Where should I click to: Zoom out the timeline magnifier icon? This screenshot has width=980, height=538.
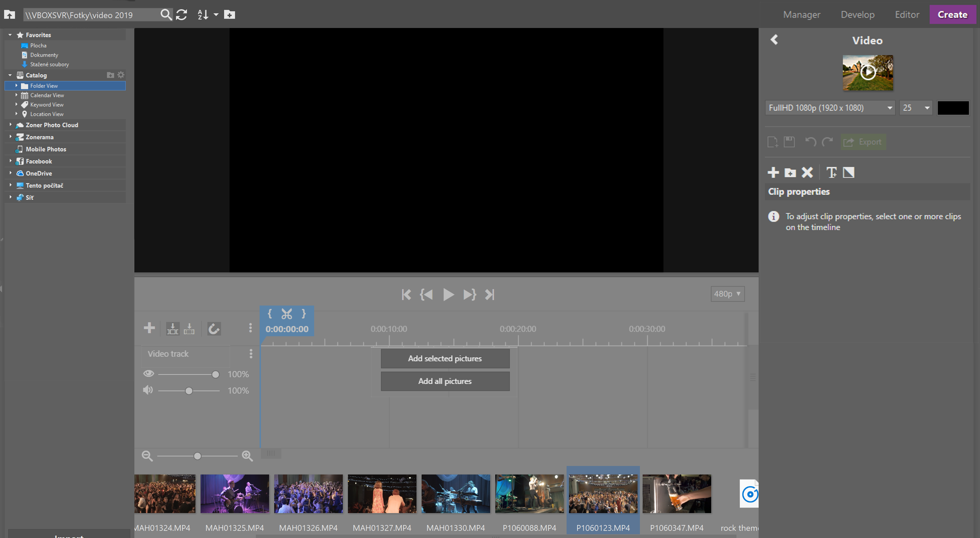tap(147, 456)
